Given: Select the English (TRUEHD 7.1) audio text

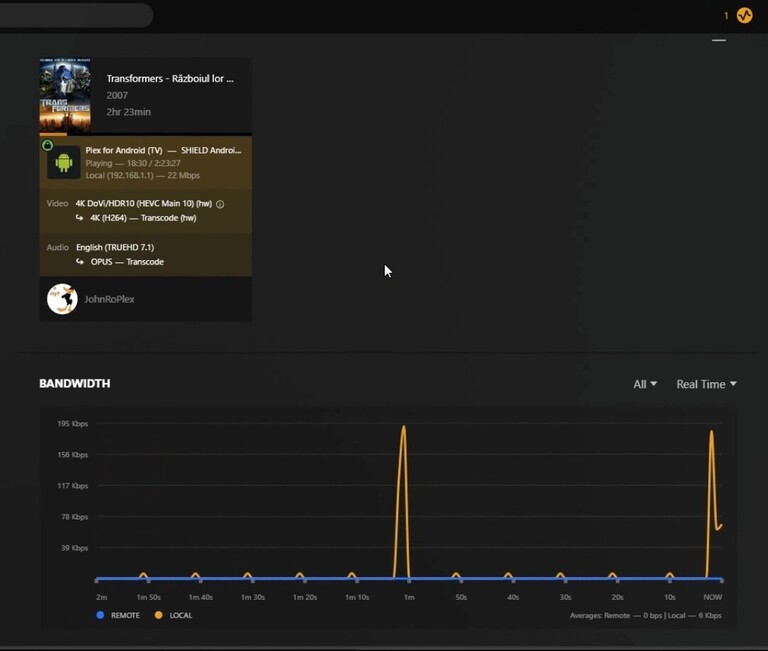Looking at the screenshot, I should (115, 247).
